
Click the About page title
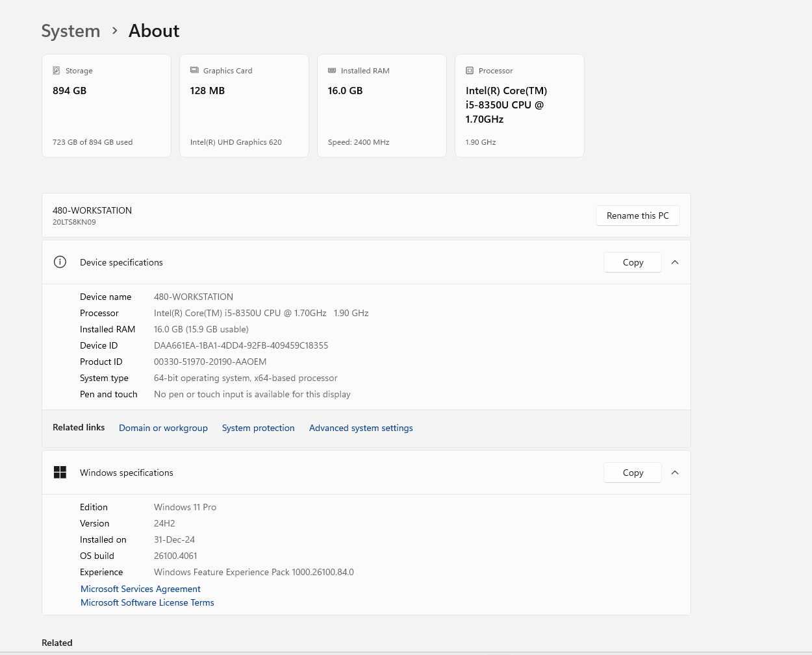coord(154,31)
